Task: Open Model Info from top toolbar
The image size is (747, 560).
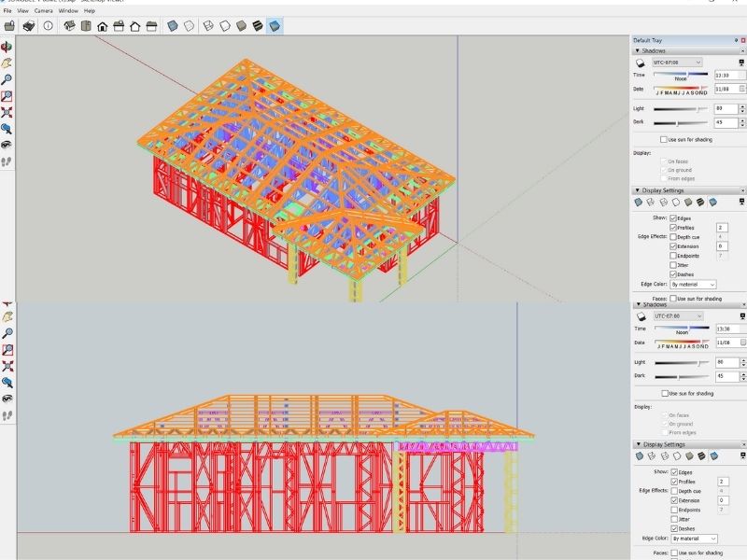Action: click(48, 26)
